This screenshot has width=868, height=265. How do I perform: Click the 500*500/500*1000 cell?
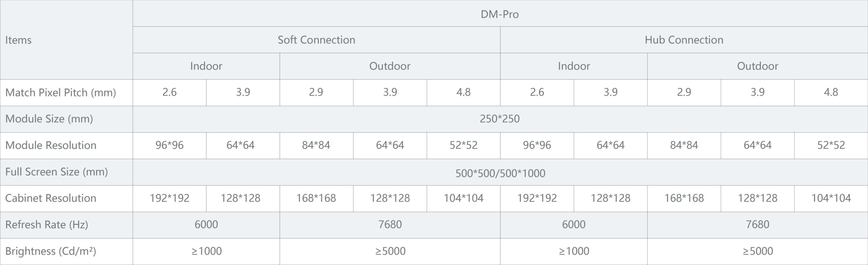[500, 173]
